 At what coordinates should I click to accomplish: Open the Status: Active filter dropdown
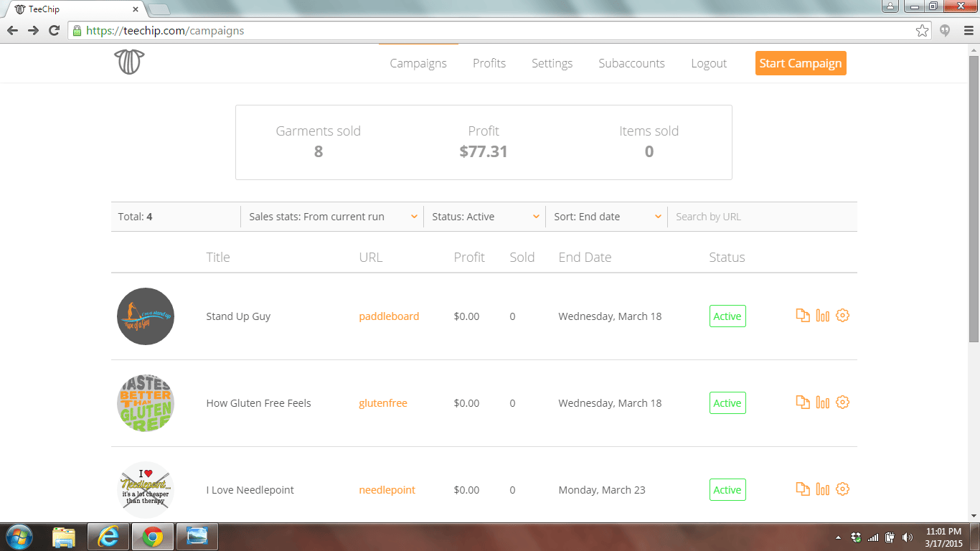point(485,217)
